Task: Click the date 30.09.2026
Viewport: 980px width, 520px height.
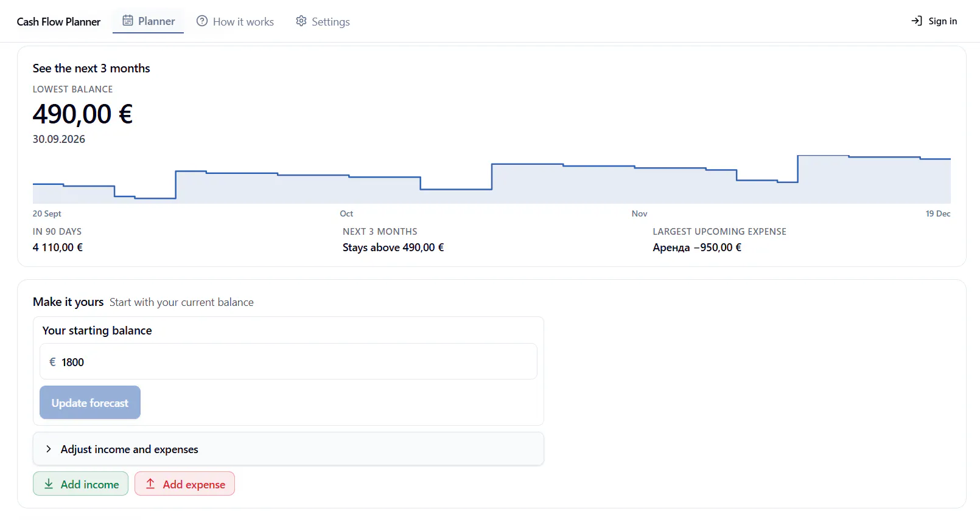Action: (59, 139)
